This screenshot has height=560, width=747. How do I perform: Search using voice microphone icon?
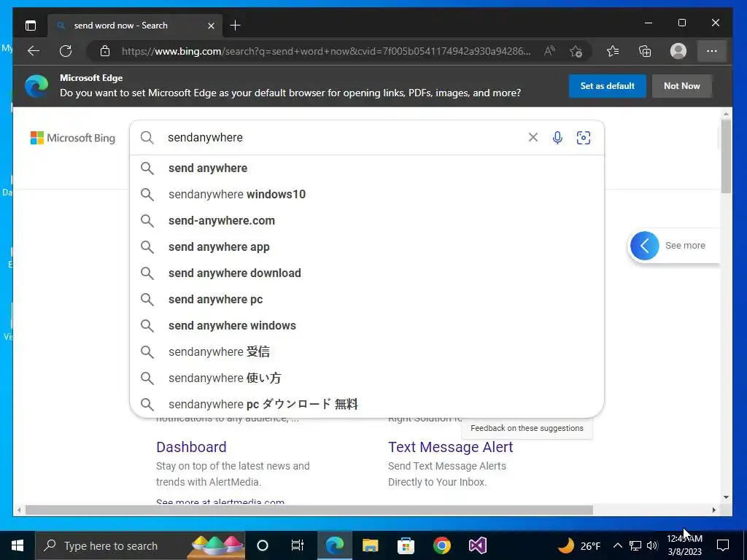[557, 138]
